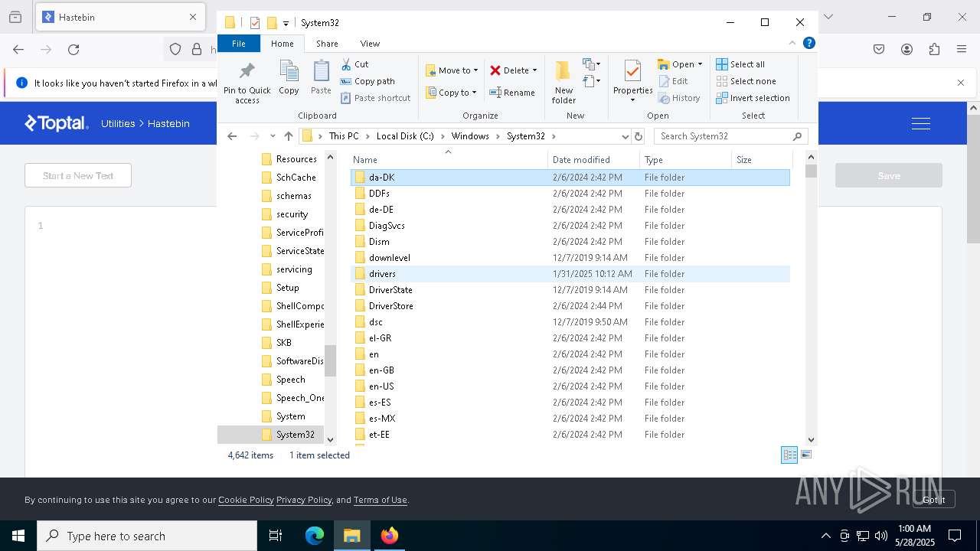Open the Privacy Policy link
The width and height of the screenshot is (980, 551).
click(x=304, y=500)
